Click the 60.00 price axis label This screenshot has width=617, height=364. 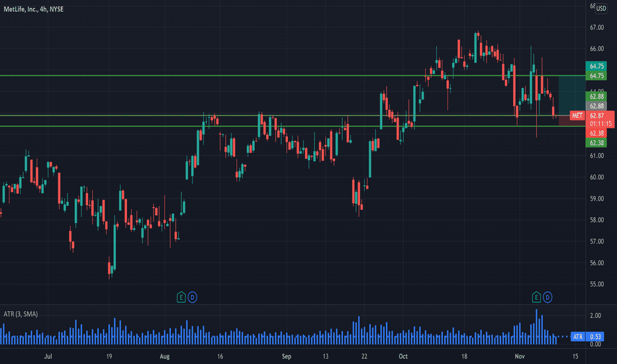(596, 177)
